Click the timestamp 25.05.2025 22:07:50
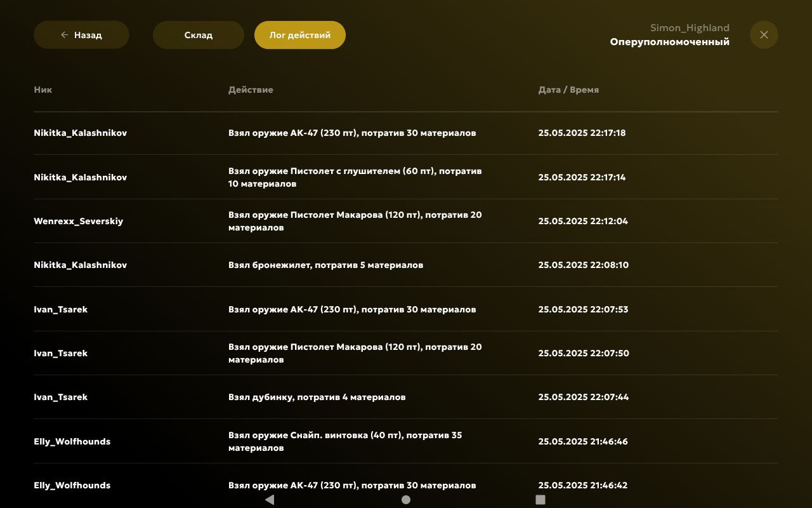 [584, 353]
